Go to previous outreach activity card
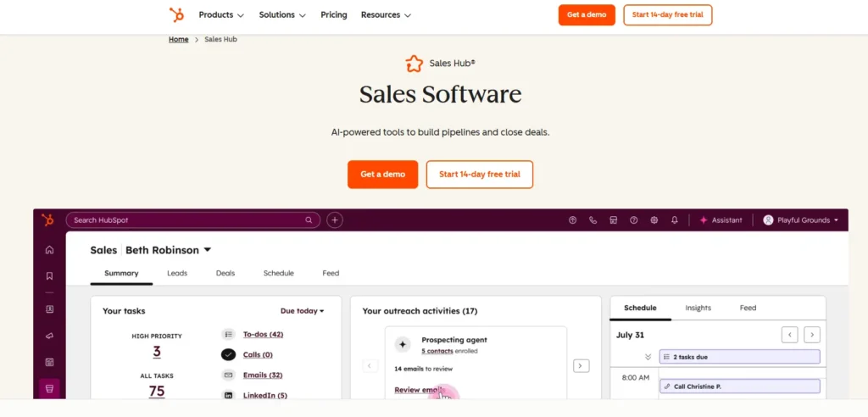 click(x=370, y=366)
